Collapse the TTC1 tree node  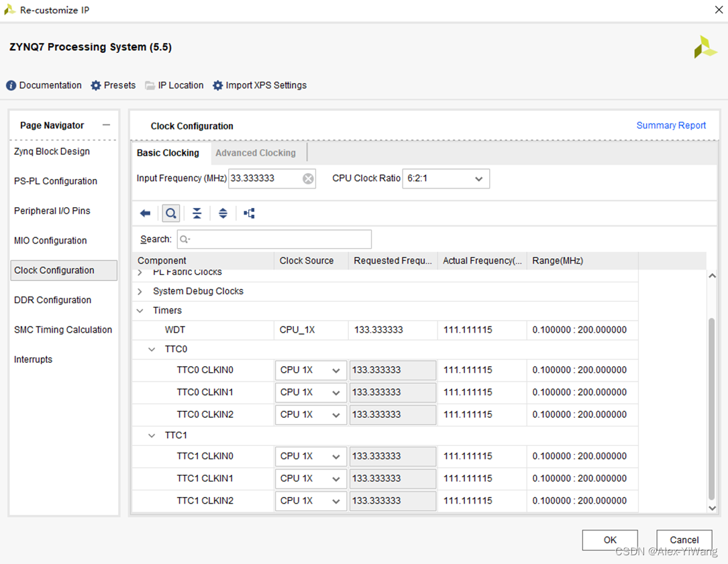point(152,435)
